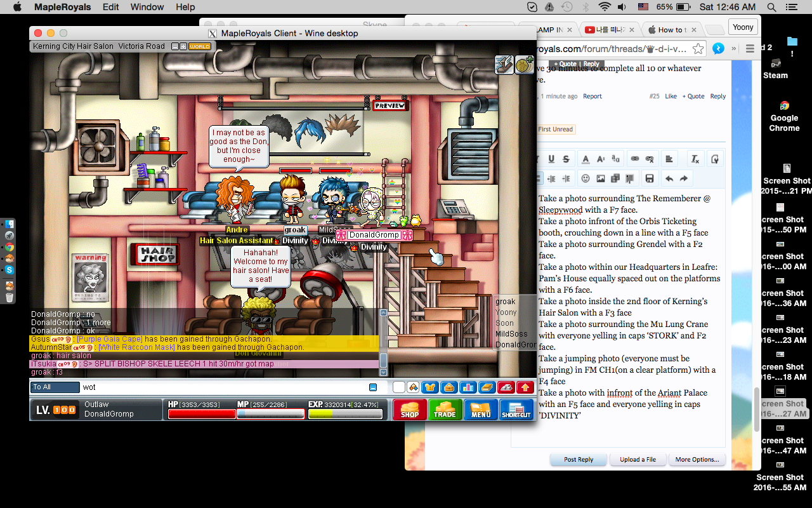Click the save draft floppy icon
Image resolution: width=812 pixels, height=508 pixels.
(649, 178)
